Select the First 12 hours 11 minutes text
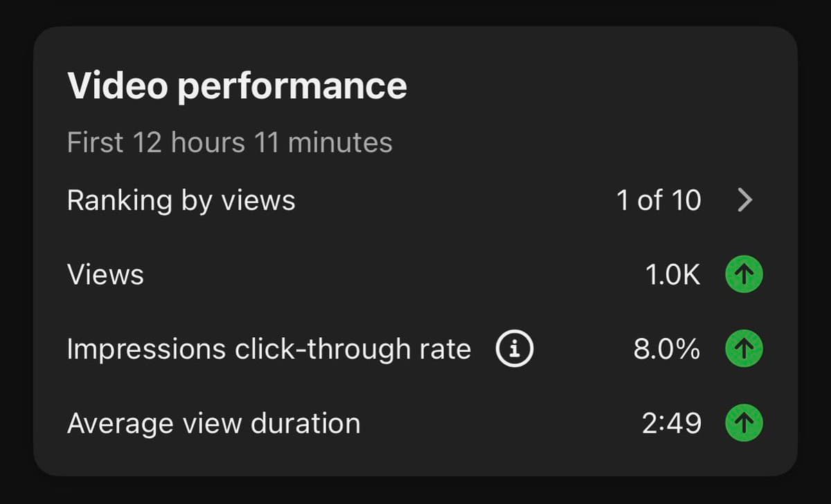Screen dimensions: 831x504 click(229, 142)
